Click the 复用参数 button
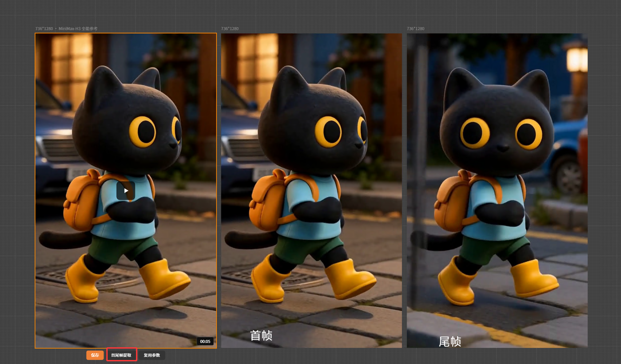Screen dimensions: 621x364 [x=152, y=355]
